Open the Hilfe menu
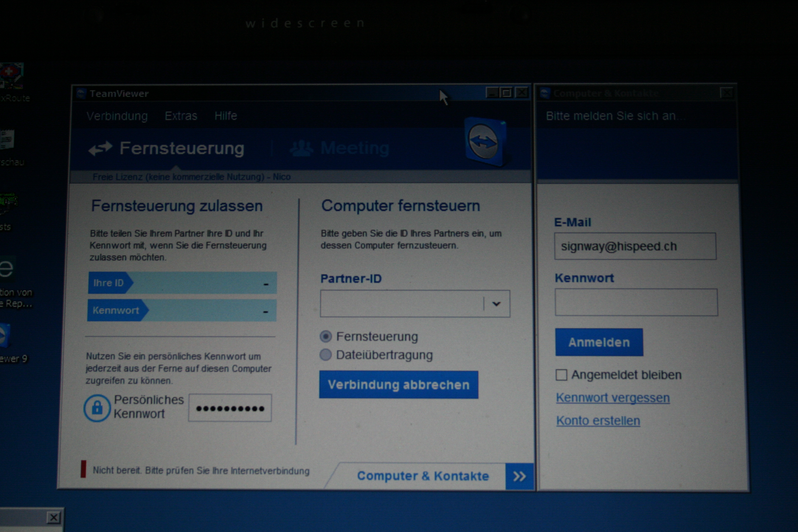The image size is (798, 532). coord(226,116)
